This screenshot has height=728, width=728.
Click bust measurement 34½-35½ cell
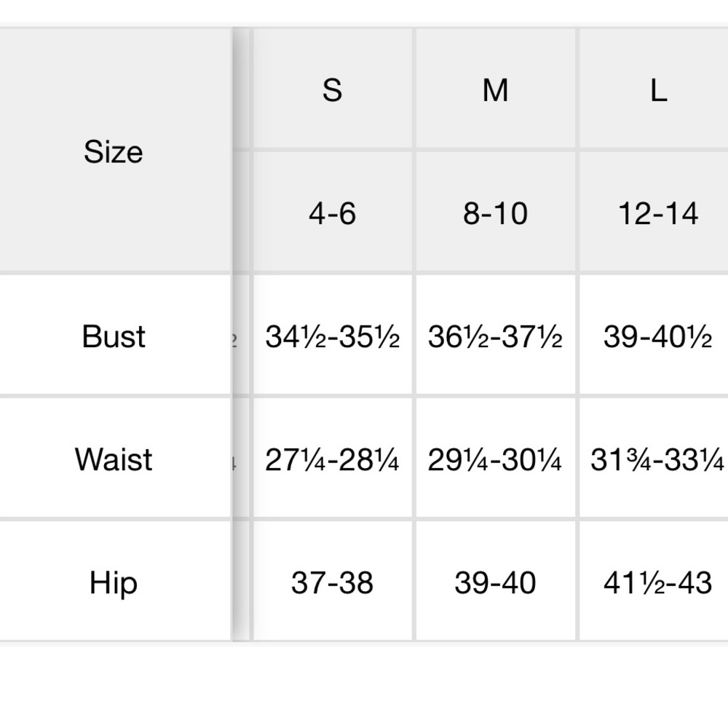(x=333, y=335)
